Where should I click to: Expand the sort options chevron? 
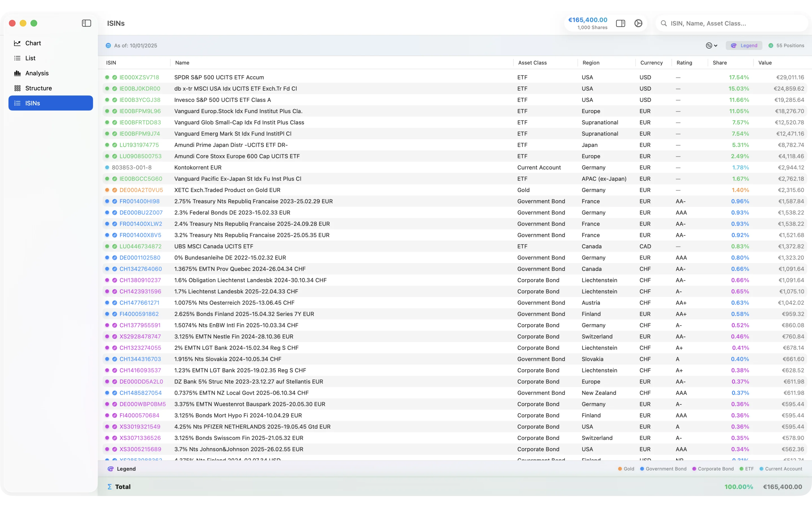(x=715, y=45)
